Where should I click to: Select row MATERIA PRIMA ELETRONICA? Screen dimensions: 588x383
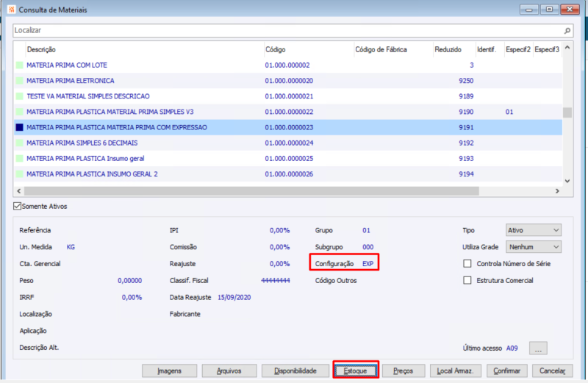288,81
